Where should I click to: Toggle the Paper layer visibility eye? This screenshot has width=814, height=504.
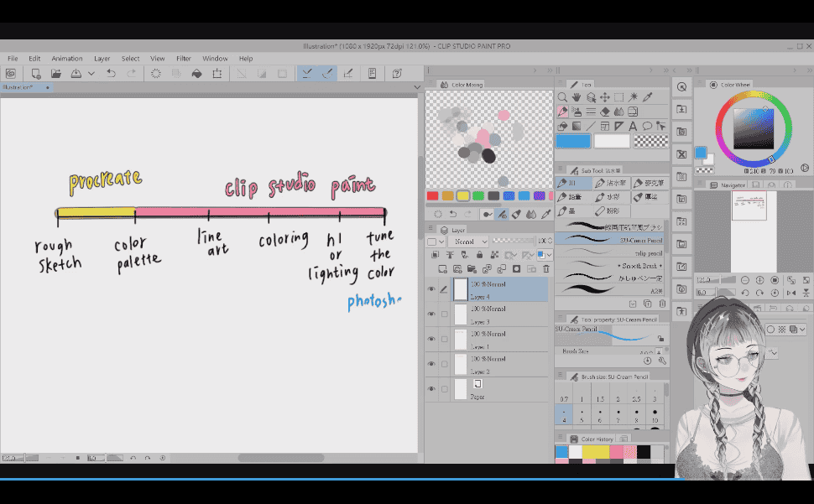pos(431,389)
